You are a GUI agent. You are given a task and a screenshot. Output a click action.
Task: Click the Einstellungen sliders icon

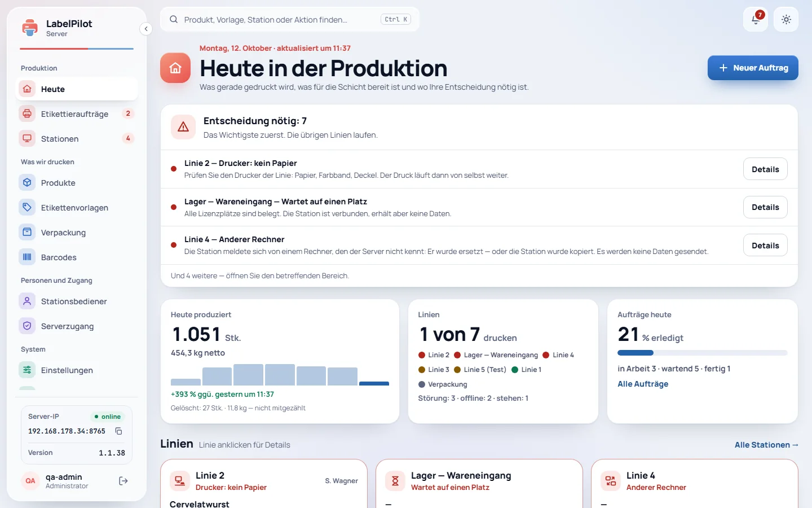click(27, 370)
